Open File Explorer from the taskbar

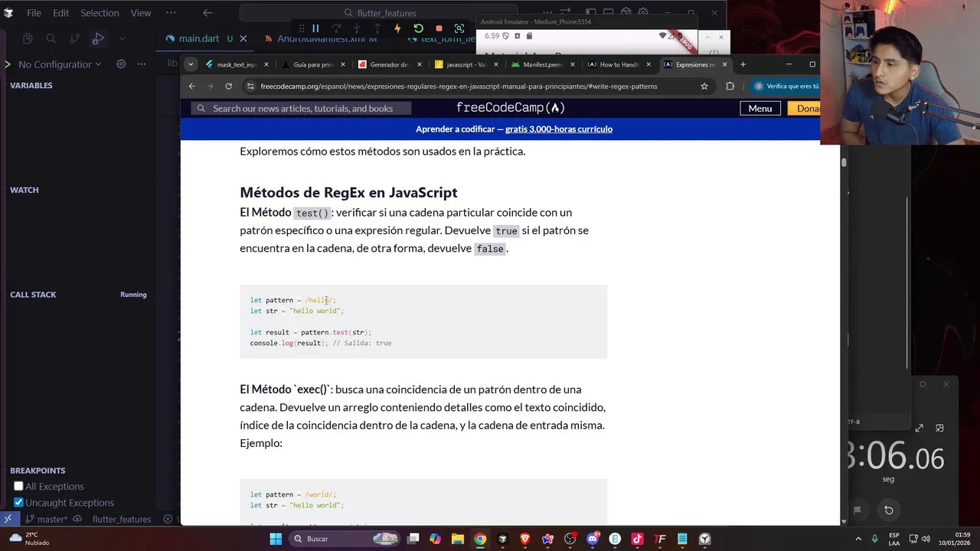(457, 539)
